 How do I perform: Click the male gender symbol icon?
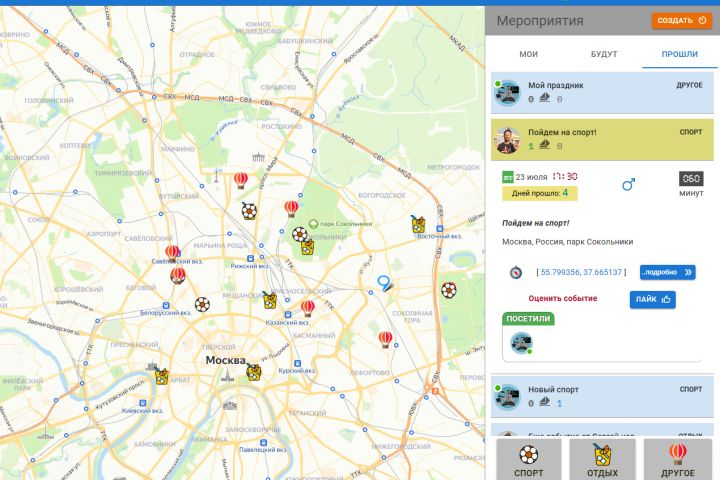click(628, 184)
